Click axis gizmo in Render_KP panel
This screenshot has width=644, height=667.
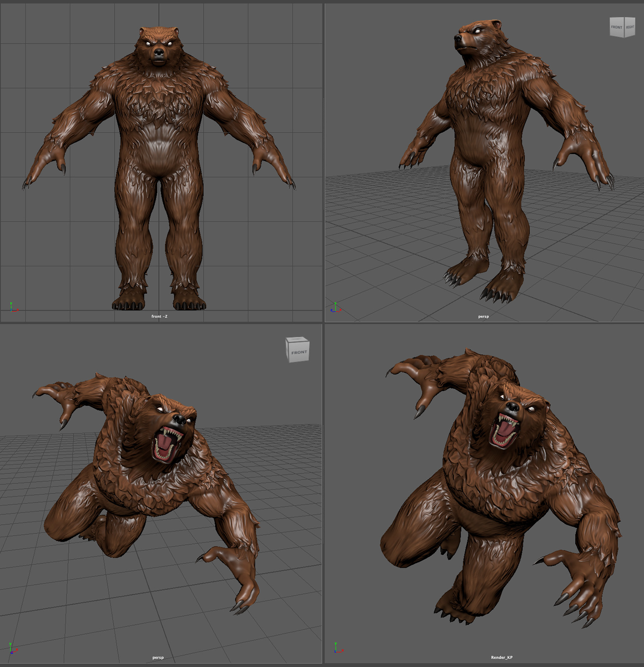pos(337,648)
